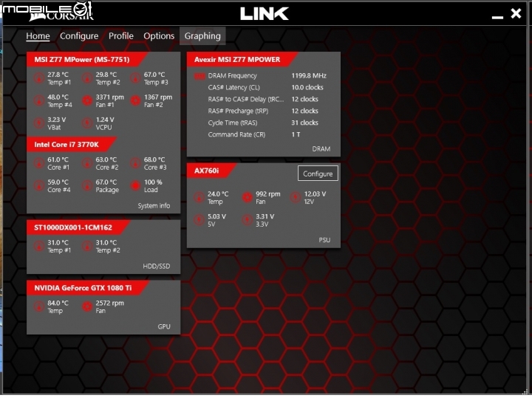Click the HDD/SSD label
The width and height of the screenshot is (532, 398).
(x=157, y=267)
